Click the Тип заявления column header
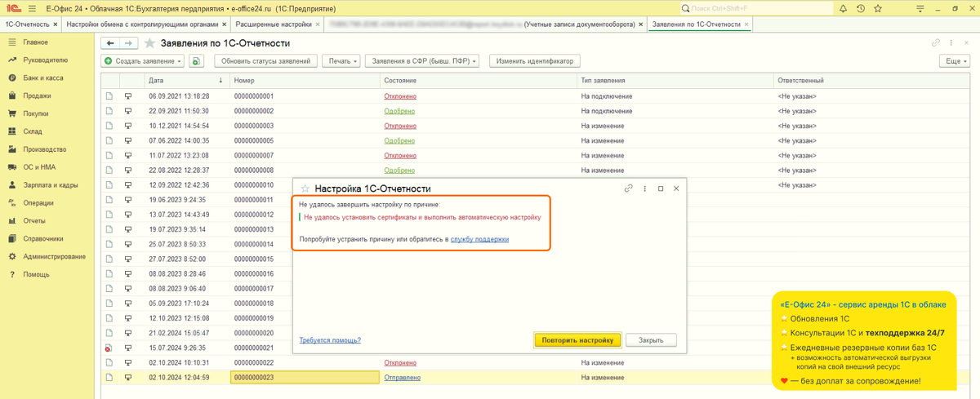980x399 pixels. [675, 81]
